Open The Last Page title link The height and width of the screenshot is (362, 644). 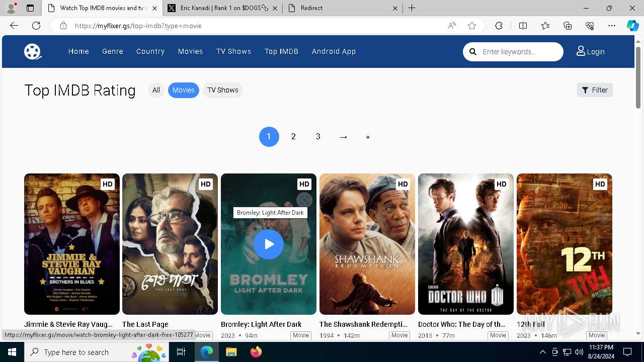[145, 324]
